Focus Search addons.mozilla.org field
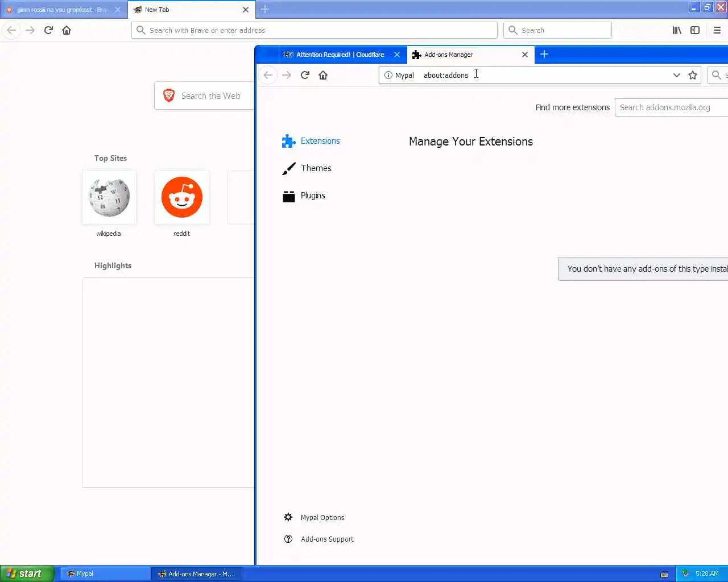728x582 pixels. tap(671, 107)
